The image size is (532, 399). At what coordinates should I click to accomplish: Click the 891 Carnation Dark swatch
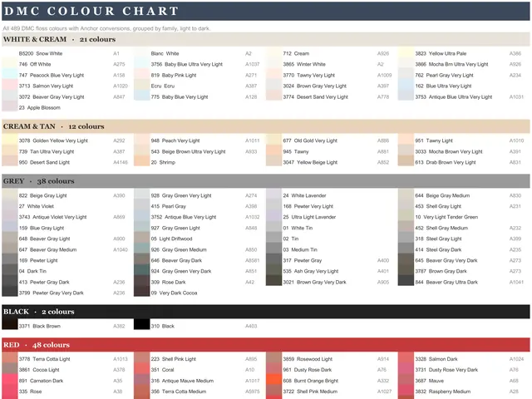point(9,381)
